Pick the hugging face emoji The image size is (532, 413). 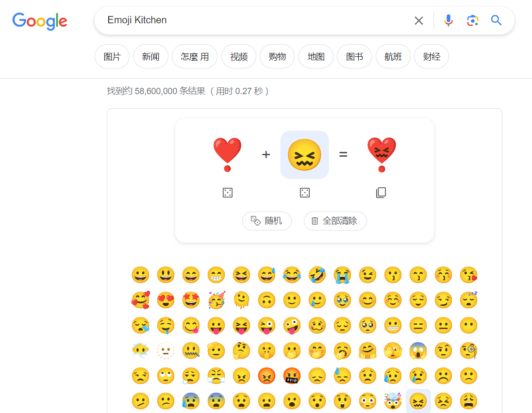point(367,350)
